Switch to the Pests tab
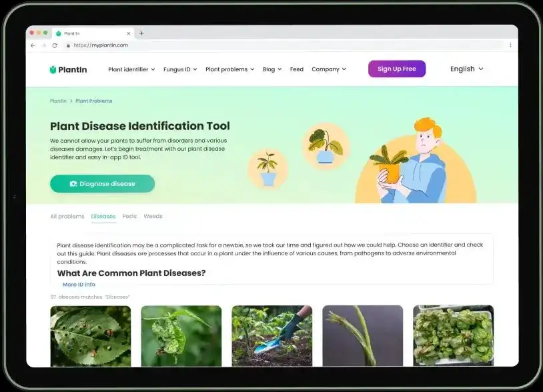543x392 pixels. 129,217
